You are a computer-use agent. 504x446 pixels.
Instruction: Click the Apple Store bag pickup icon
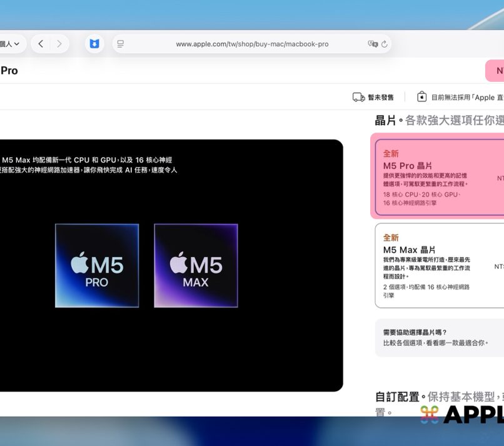point(422,97)
